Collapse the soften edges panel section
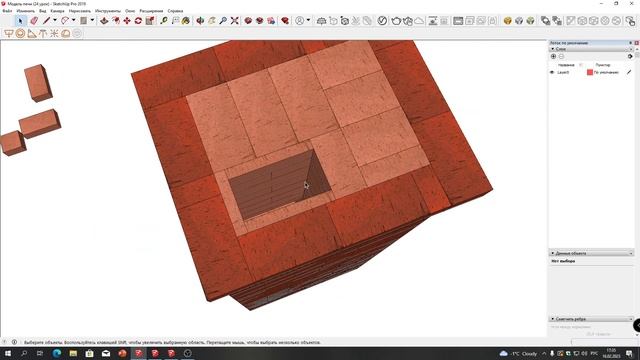This screenshot has width=640, height=360. pos(553,319)
